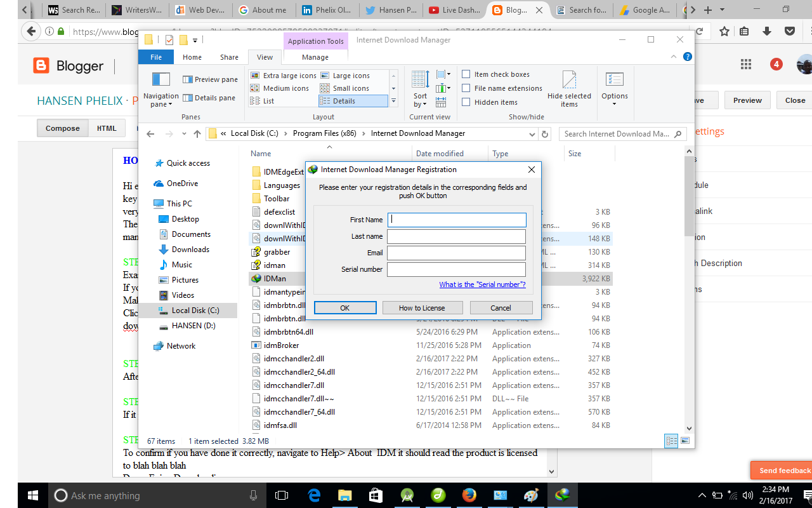
Task: Click the Network icon in navigation pane
Action: [159, 346]
